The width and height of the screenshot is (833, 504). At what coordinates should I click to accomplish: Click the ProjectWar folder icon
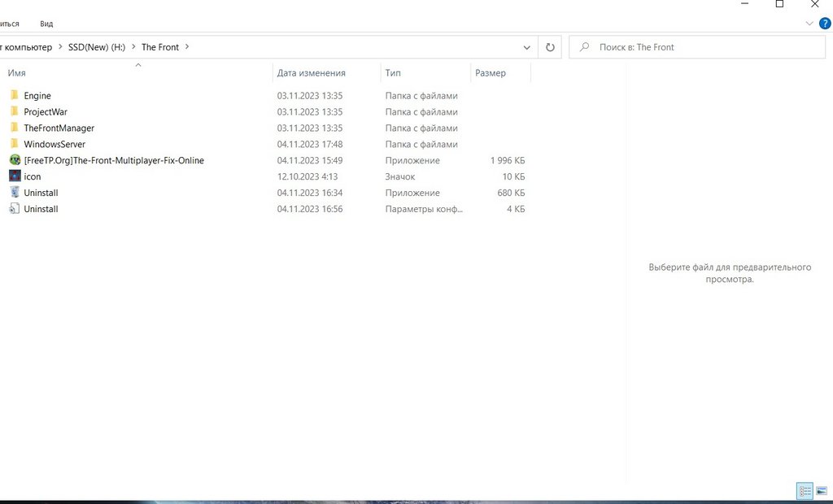tap(15, 111)
